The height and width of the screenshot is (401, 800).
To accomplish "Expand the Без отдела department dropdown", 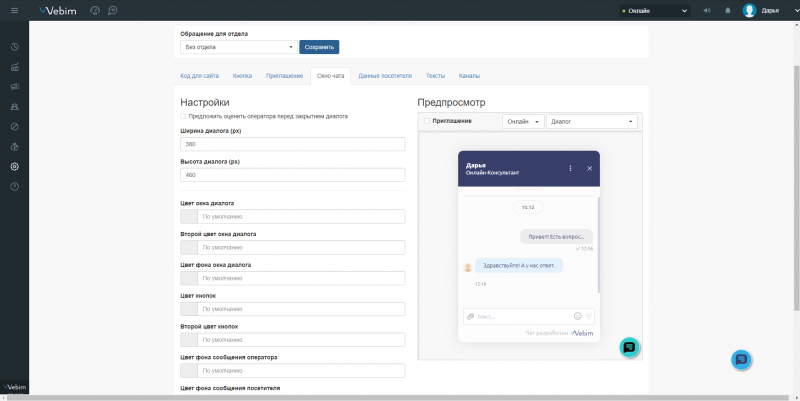I will 238,47.
